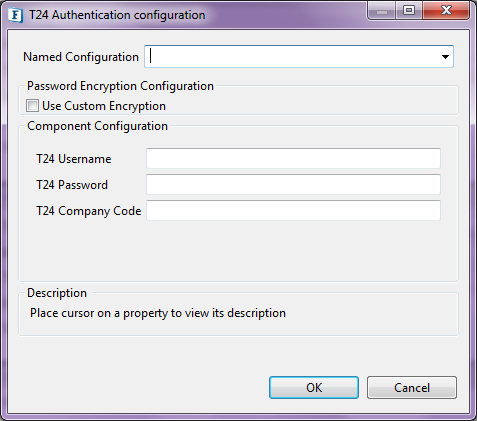Close the dialog with the red X
This screenshot has height=421, width=477.
coord(446,11)
